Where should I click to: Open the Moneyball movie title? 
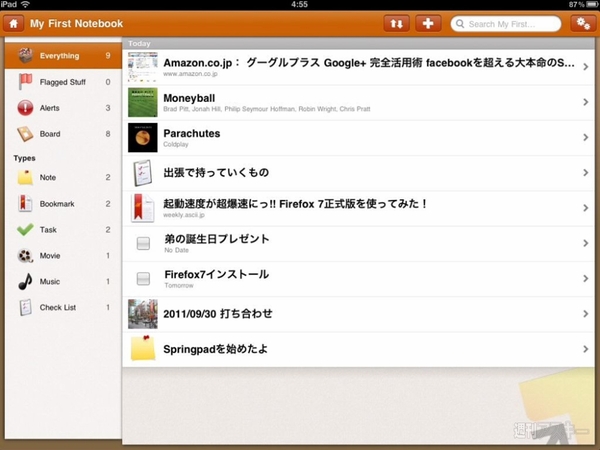pyautogui.click(x=189, y=98)
